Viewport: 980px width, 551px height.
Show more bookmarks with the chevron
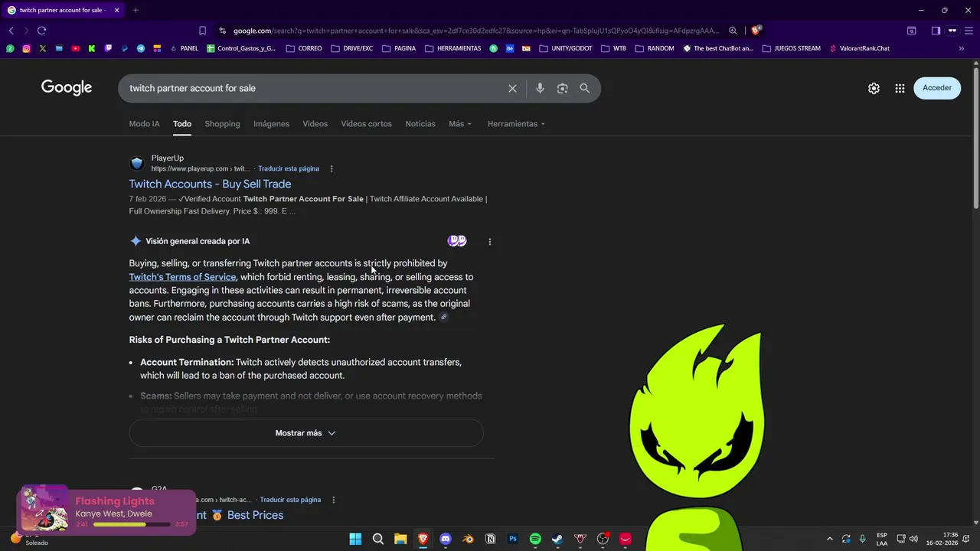(x=961, y=48)
